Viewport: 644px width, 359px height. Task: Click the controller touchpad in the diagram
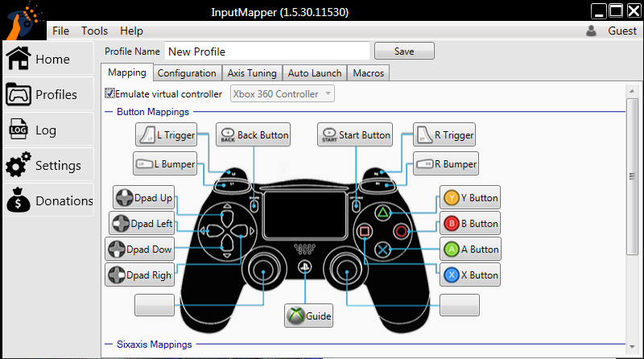305,214
